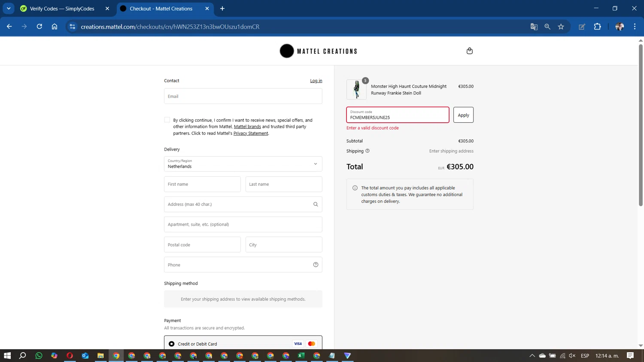Bookmark this page with the star
This screenshot has width=644, height=362.
[x=561, y=27]
